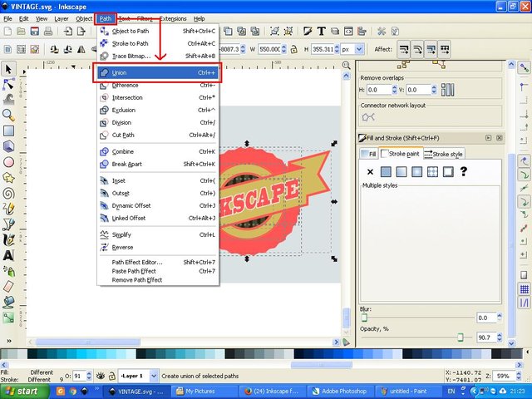The image size is (532, 399).
Task: Select the Linear gradient paint button
Action: [x=401, y=172]
